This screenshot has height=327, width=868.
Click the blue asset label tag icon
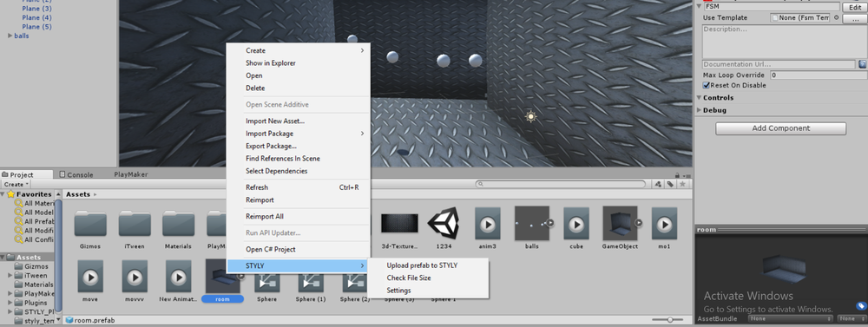[x=861, y=306]
